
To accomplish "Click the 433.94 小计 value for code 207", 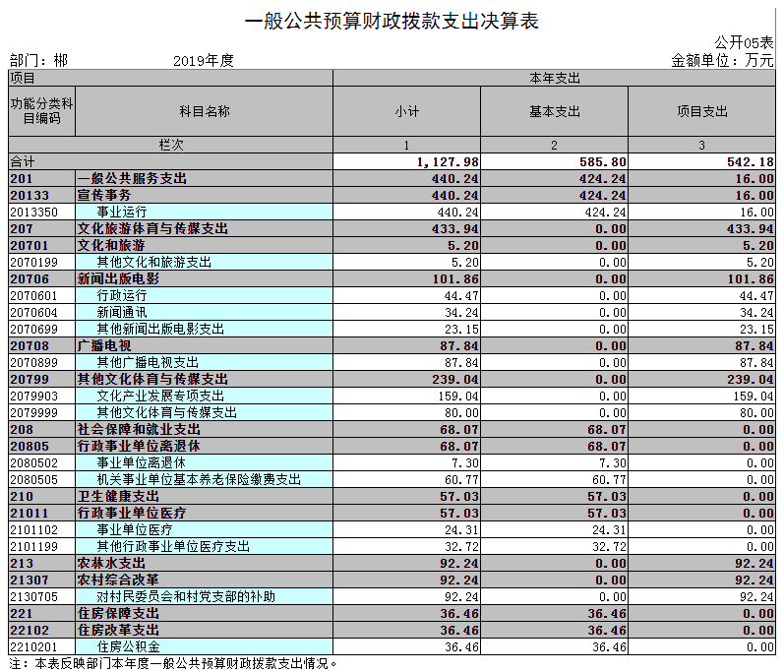I will pyautogui.click(x=455, y=229).
